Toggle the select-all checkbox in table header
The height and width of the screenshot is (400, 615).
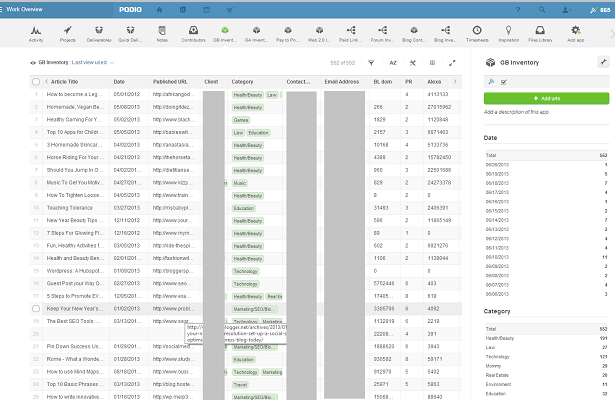[36, 81]
